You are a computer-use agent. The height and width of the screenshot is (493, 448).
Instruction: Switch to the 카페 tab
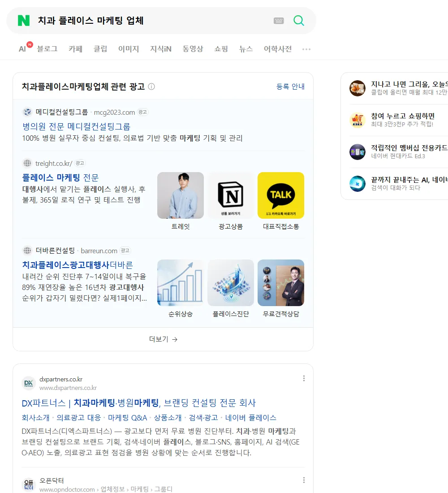point(75,49)
